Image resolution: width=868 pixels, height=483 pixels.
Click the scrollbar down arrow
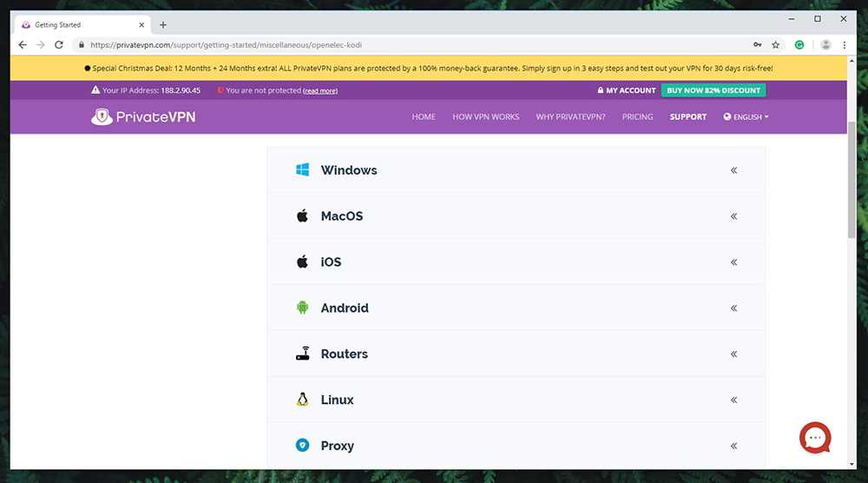click(852, 464)
